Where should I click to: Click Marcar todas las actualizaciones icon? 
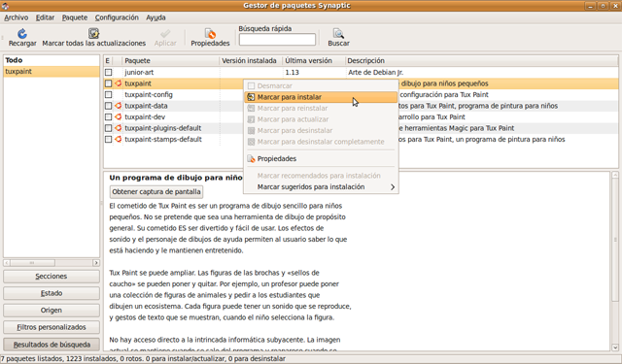[93, 33]
